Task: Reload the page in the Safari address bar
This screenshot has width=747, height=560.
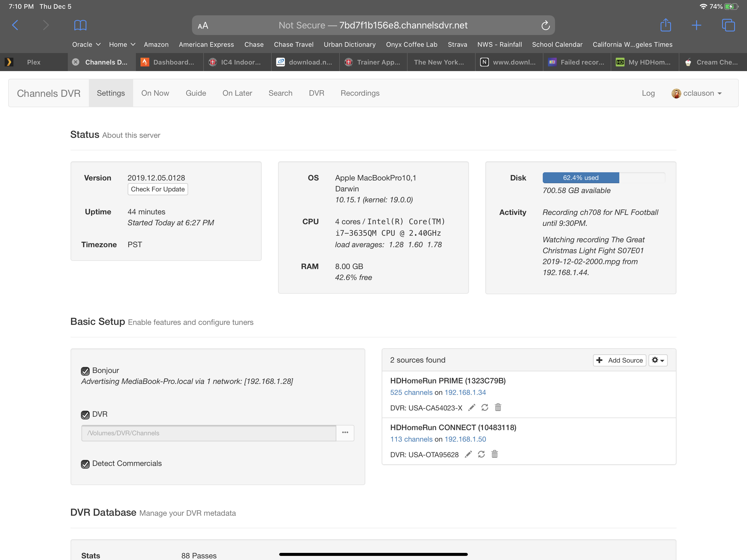Action: click(545, 25)
